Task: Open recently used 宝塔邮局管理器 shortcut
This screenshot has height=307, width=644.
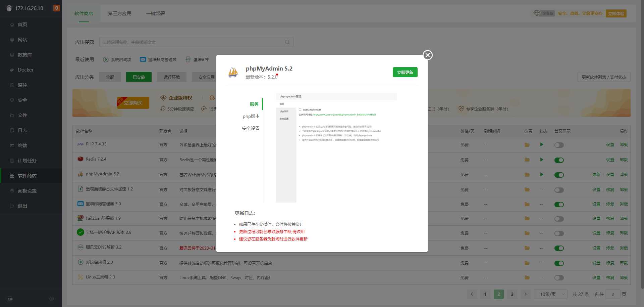Action: tap(158, 59)
